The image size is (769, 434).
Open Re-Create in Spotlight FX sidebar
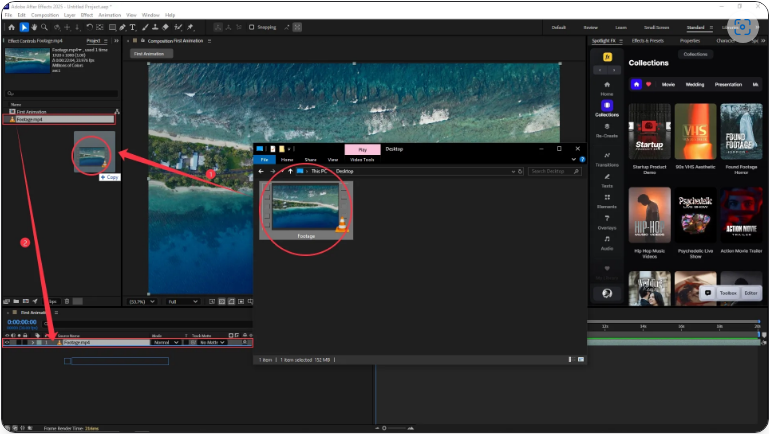tap(607, 130)
